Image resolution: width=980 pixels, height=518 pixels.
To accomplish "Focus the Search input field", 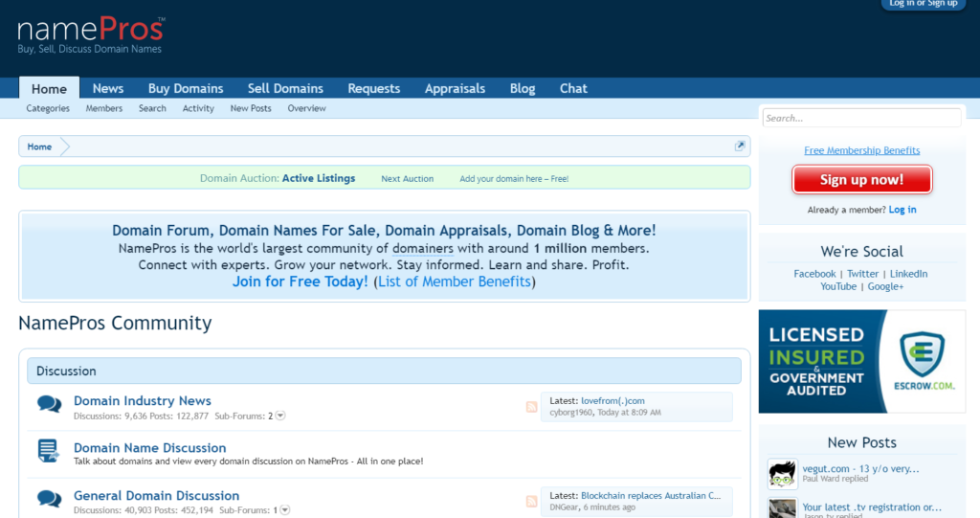I will (x=862, y=118).
